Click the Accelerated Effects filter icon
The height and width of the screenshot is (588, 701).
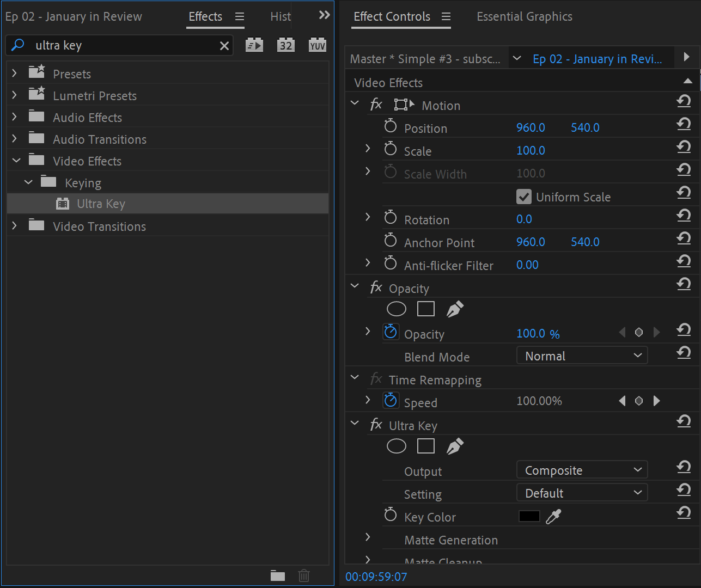254,45
